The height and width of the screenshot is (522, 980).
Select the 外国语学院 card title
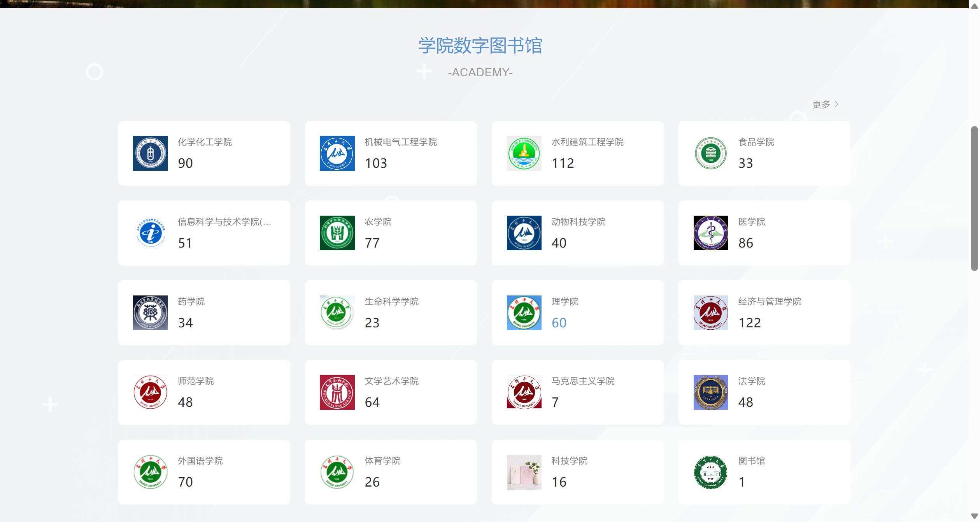pos(200,461)
